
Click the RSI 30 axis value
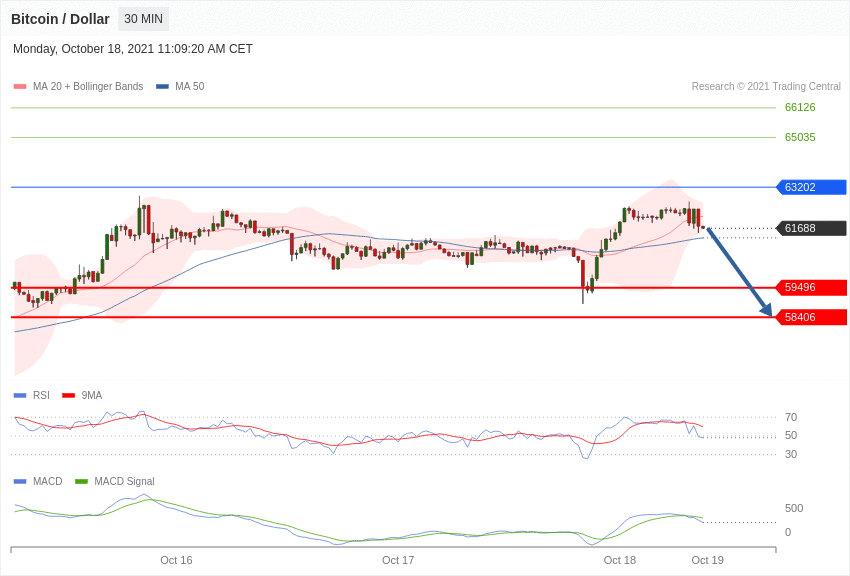point(791,454)
